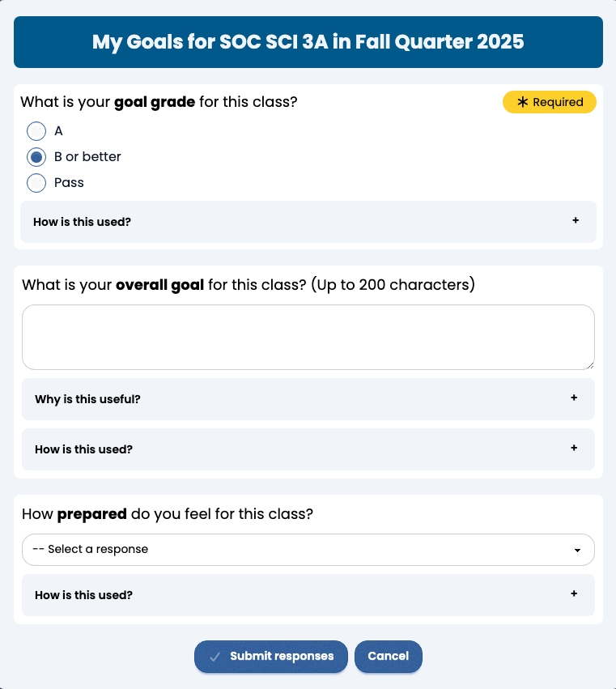
Task: Click the plus icon beside overall goal's 'How is this used?'
Action: [574, 449]
